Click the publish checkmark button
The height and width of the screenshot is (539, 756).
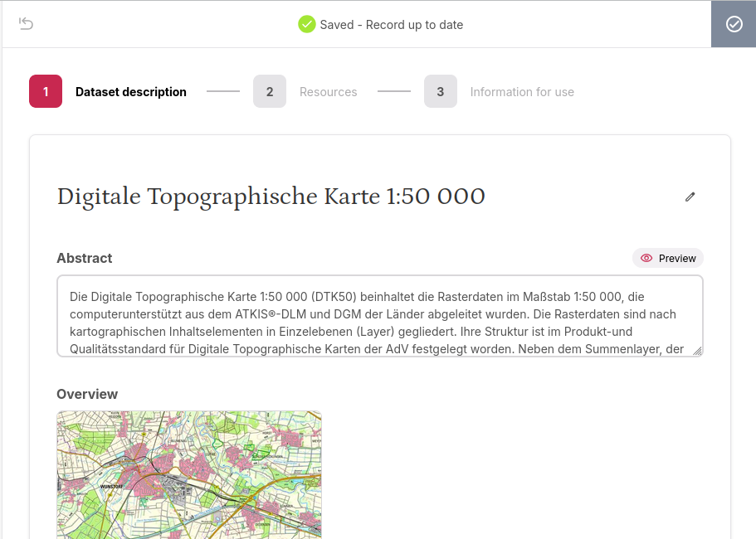(x=734, y=24)
